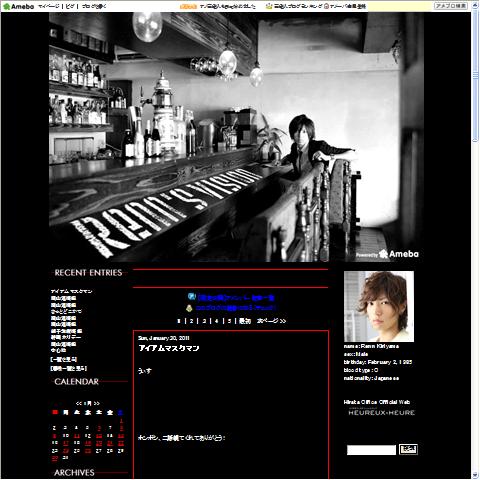This screenshot has height=480, width=480.
Task: Click the profile photo thumbnail
Action: point(379,306)
